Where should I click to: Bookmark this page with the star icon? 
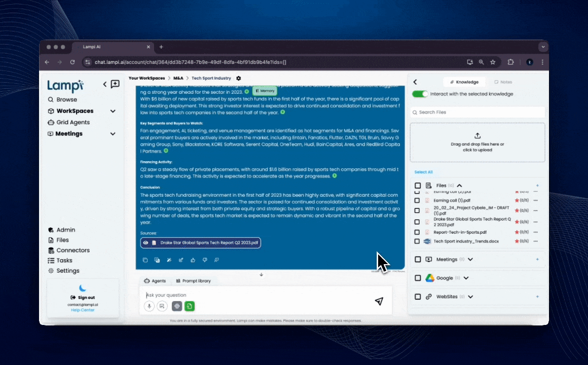pos(493,62)
